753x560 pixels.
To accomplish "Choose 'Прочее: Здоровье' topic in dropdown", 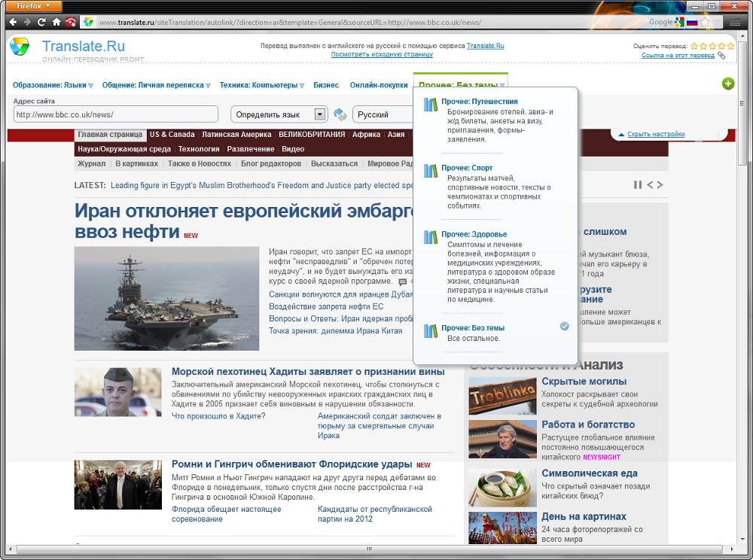I will (474, 235).
